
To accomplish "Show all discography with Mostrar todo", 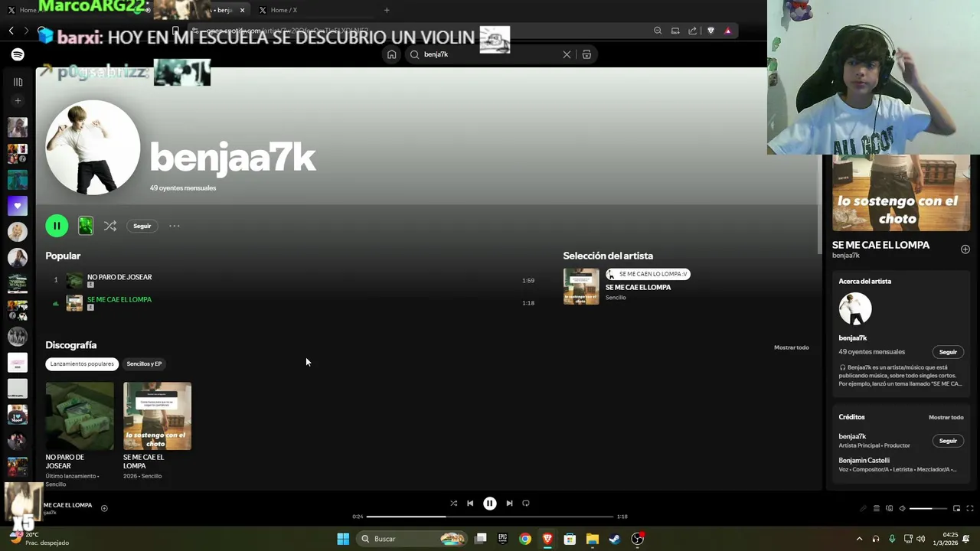I will (791, 347).
